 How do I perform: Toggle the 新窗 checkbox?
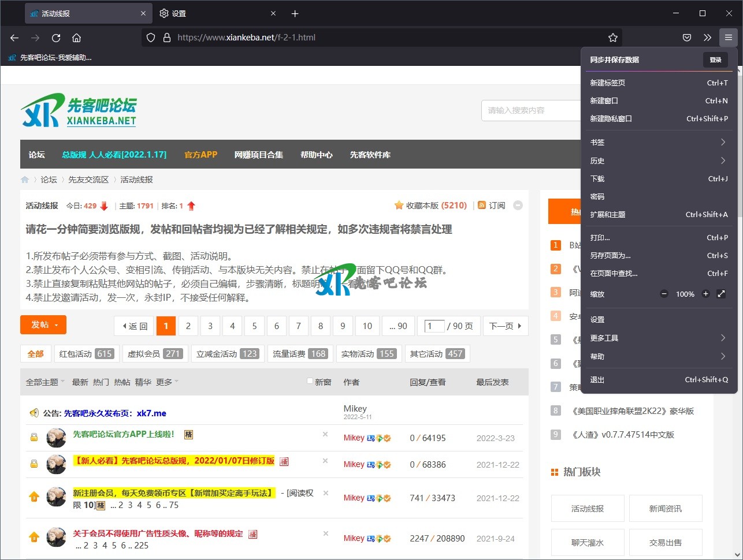click(x=310, y=381)
